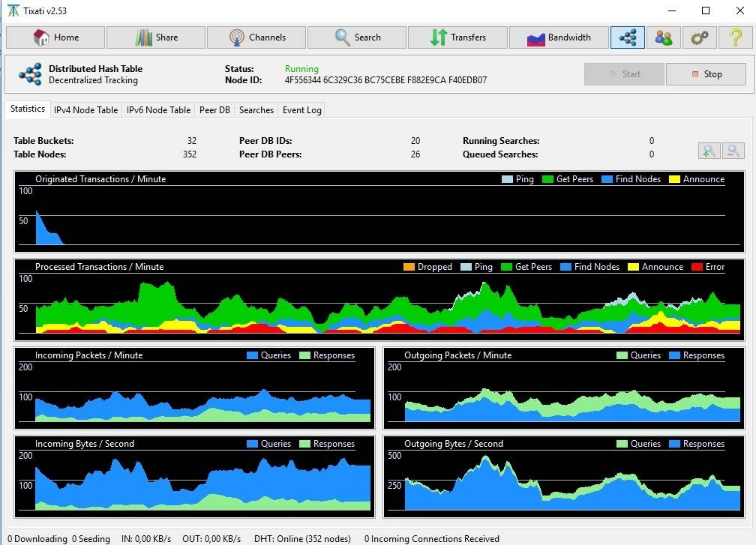Click IN: 0,00 KB/s in status bar
The height and width of the screenshot is (545, 756).
pos(146,539)
